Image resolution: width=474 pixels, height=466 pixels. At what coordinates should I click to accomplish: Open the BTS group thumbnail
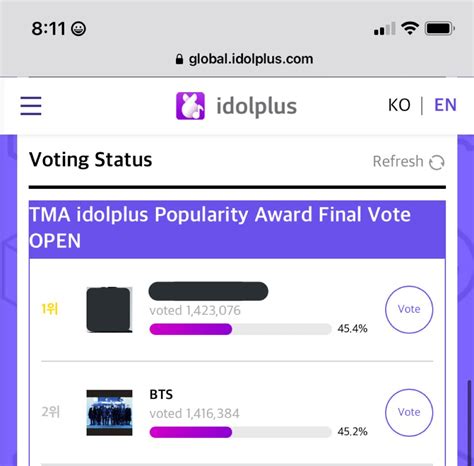(x=109, y=413)
